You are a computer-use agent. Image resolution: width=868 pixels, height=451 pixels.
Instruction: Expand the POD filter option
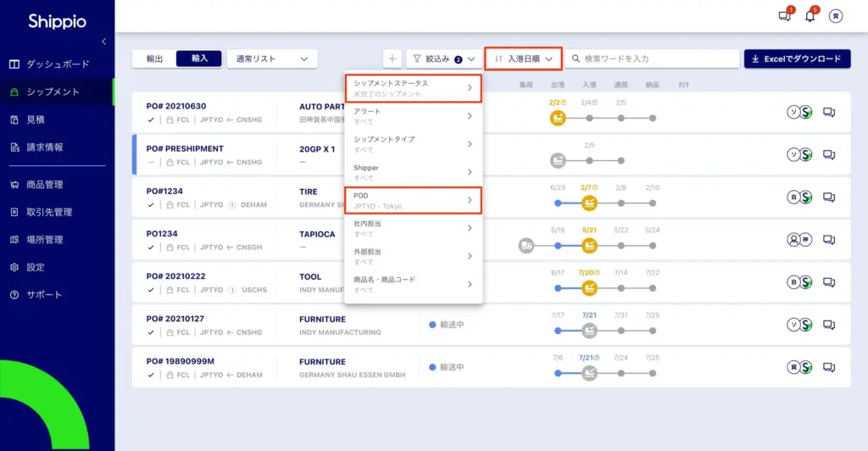coord(413,200)
